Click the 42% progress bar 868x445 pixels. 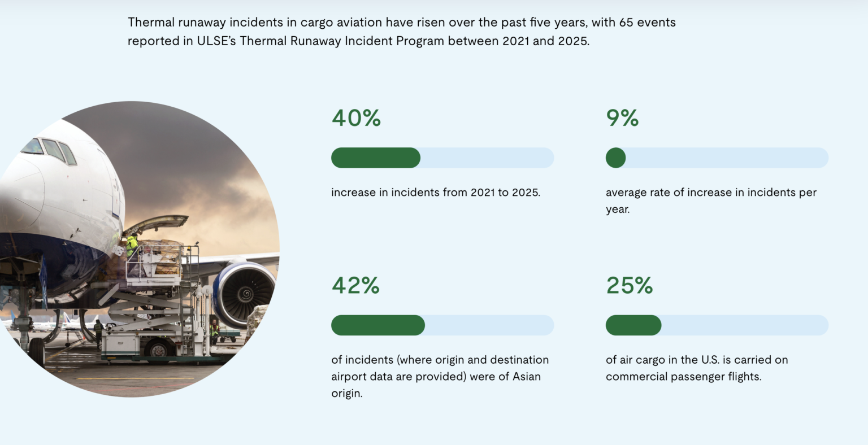pos(442,325)
